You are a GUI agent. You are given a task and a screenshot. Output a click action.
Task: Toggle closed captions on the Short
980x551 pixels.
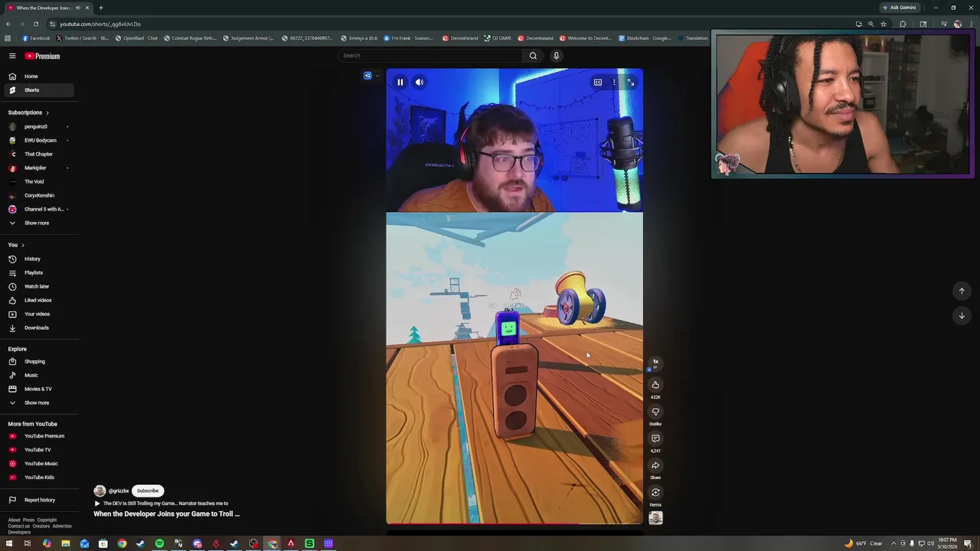click(598, 82)
